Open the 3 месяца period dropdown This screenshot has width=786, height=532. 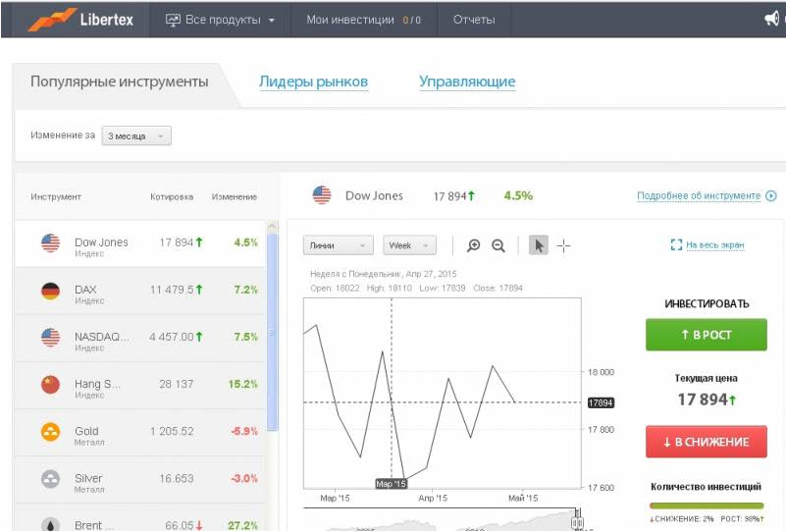point(136,135)
